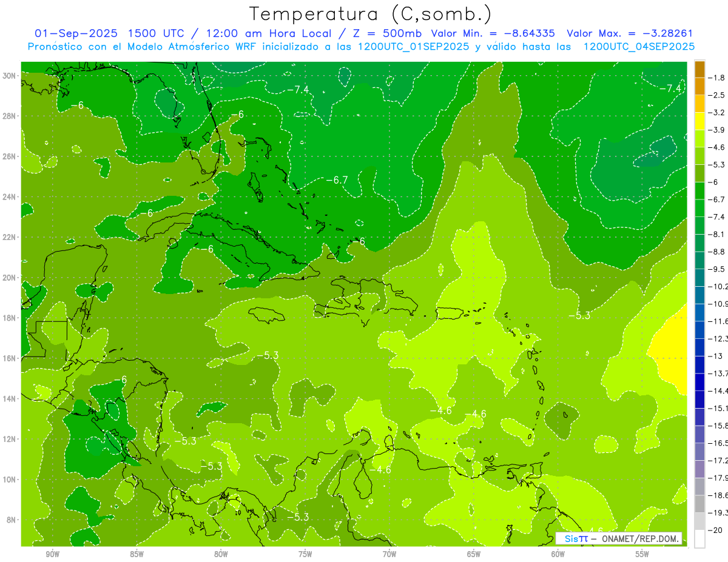This screenshot has width=728, height=562.
Task: Click the white swatch below -20 on scale
Action: [x=699, y=538]
